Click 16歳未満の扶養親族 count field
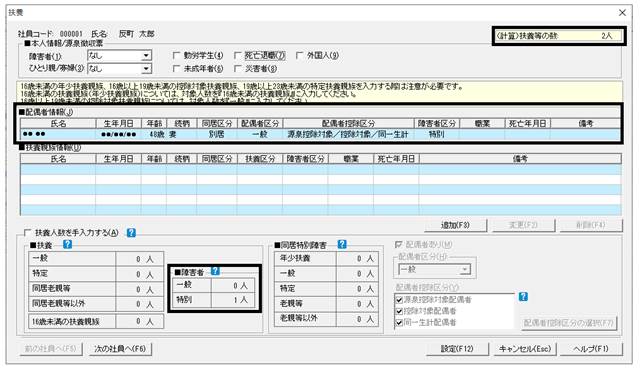This screenshot has width=642, height=373. (139, 321)
